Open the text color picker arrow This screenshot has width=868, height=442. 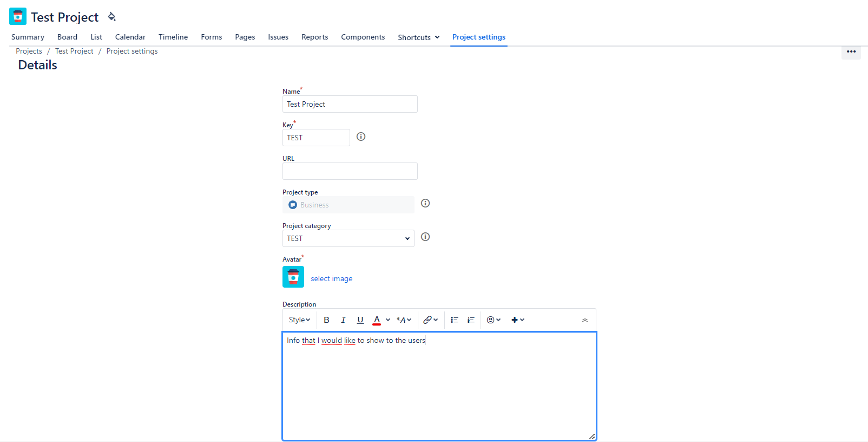[388, 320]
